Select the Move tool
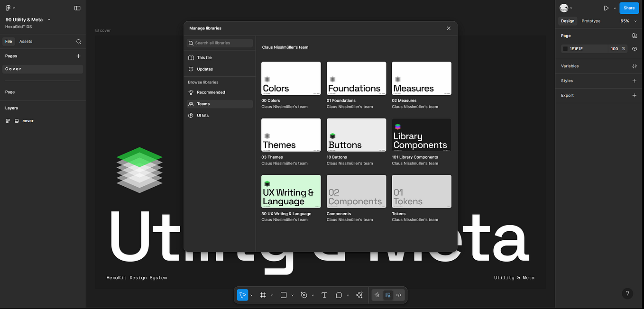Viewport: 644px width, 309px height. [242, 295]
